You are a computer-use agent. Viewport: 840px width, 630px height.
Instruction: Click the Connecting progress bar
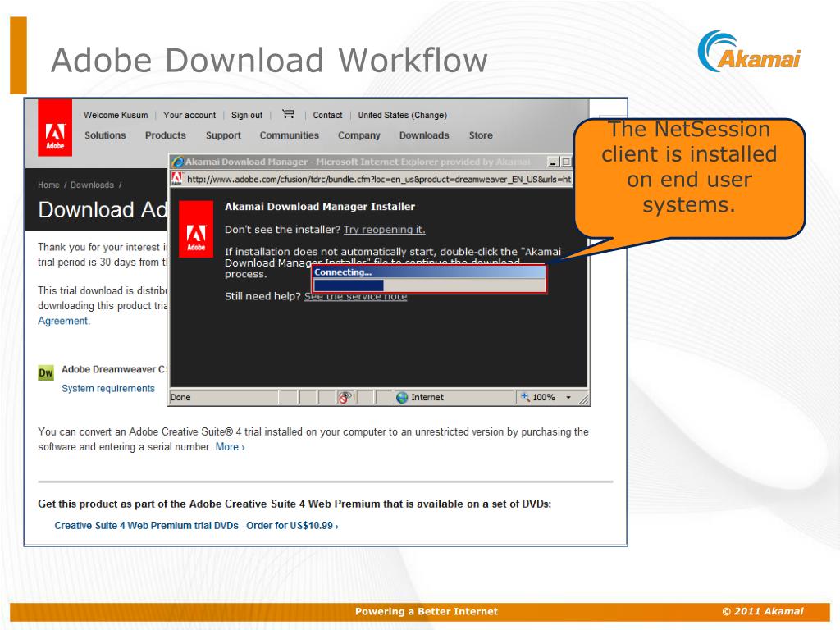tap(429, 285)
